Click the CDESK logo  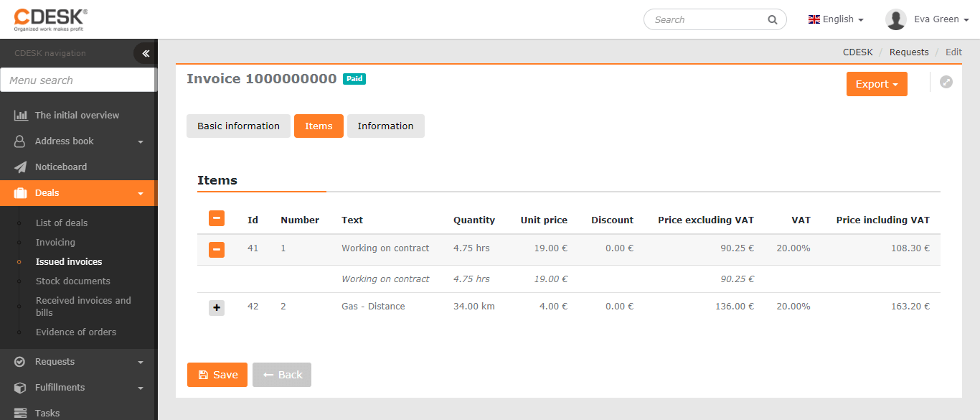click(50, 20)
